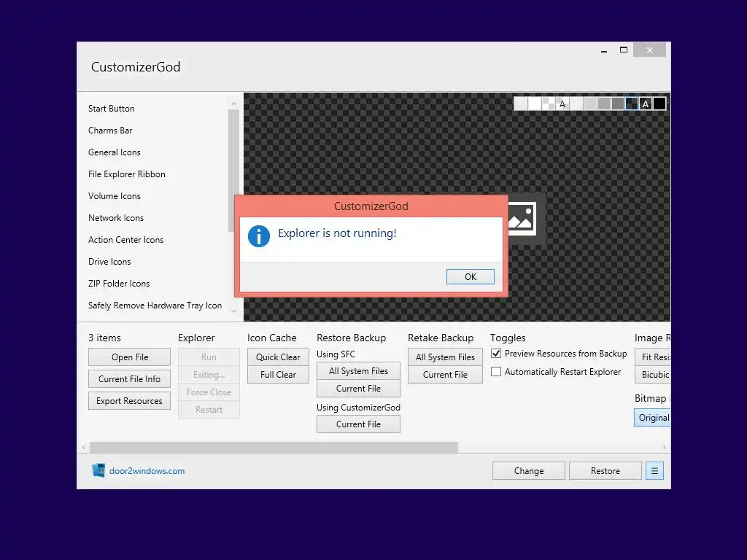Click Export Resources button
This screenshot has height=560, width=747.
pyautogui.click(x=129, y=401)
